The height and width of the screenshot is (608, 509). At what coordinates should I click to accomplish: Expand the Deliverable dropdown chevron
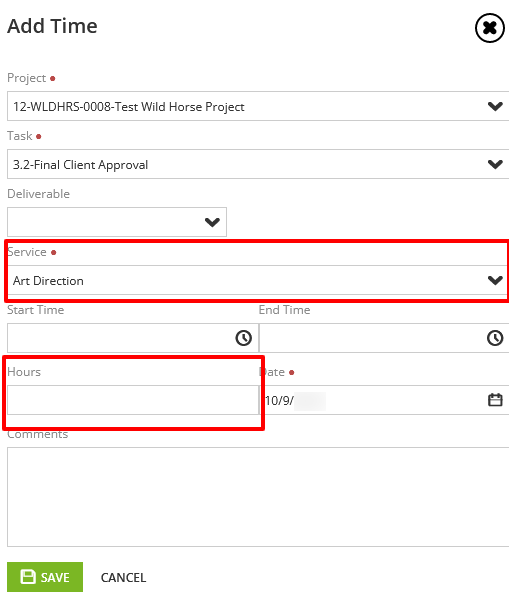212,222
